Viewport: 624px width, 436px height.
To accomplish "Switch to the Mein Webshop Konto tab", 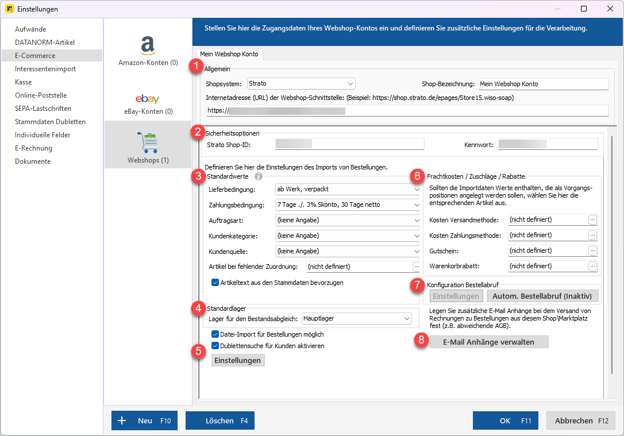I will pyautogui.click(x=229, y=54).
